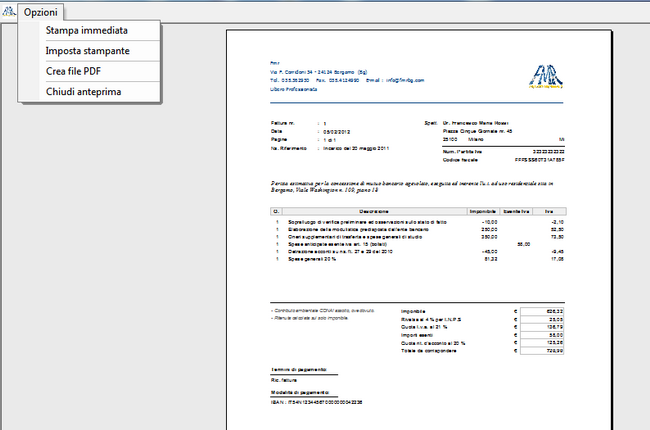Click the 'Piazza Cinque Giornate nr. 45' address
Screen dimensions: 650x430
click(x=478, y=131)
